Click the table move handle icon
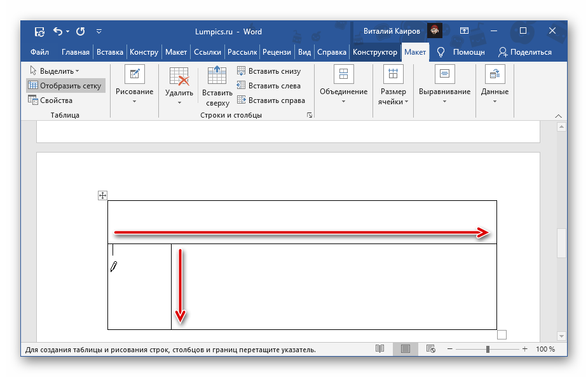Viewport: 588px width, 377px height. coord(102,196)
